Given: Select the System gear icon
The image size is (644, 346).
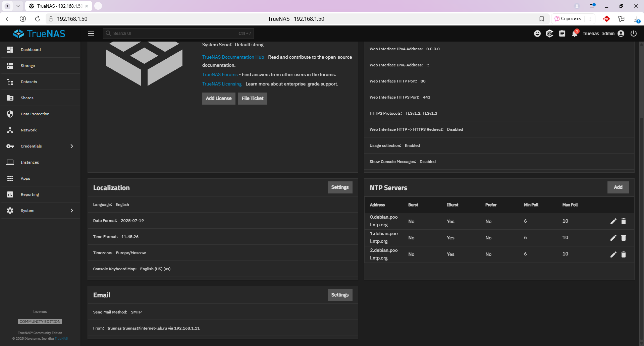Looking at the screenshot, I should click(10, 211).
